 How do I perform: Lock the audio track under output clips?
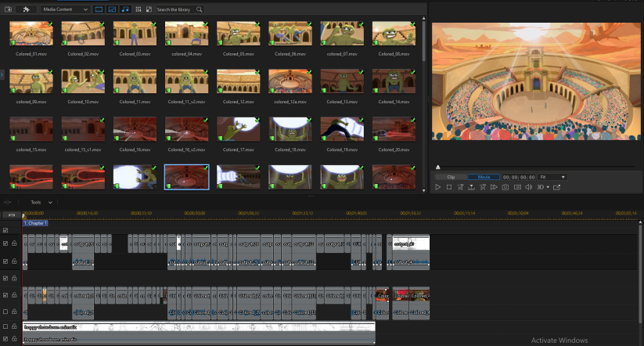point(14,261)
